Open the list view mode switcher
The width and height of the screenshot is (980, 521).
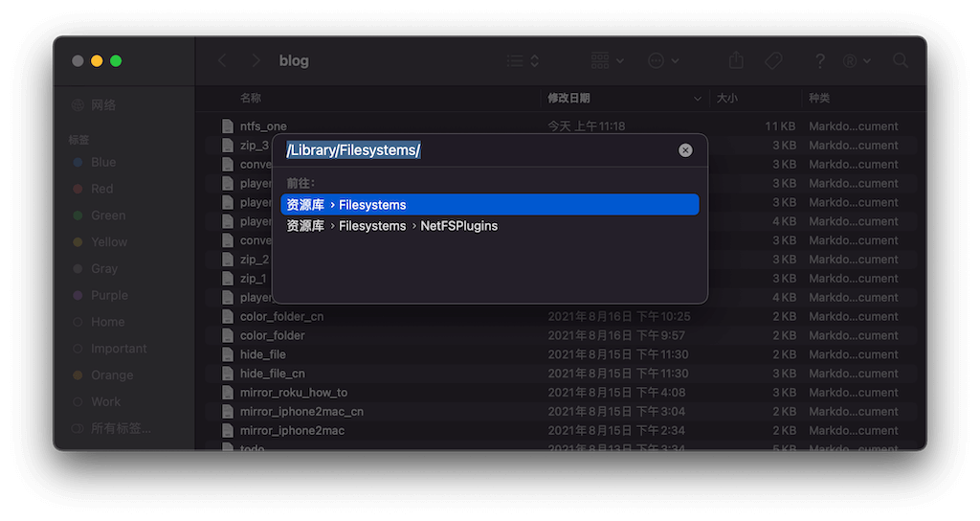click(x=523, y=60)
